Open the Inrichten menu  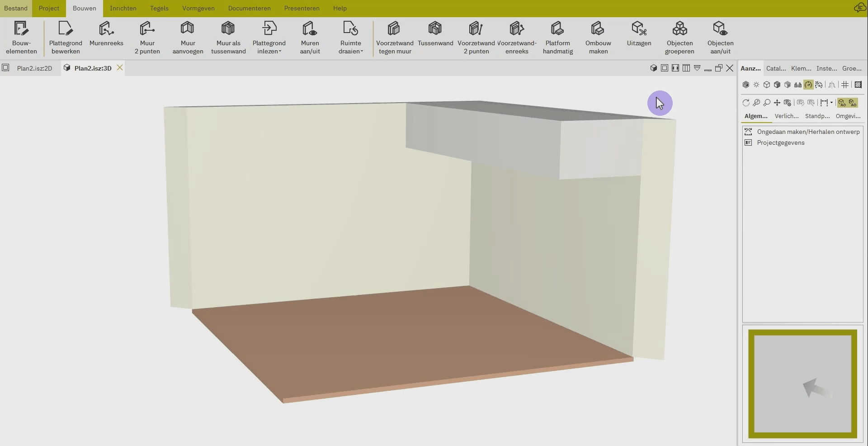[123, 8]
